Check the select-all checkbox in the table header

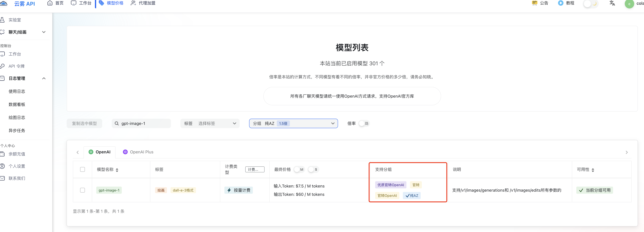coord(82,169)
